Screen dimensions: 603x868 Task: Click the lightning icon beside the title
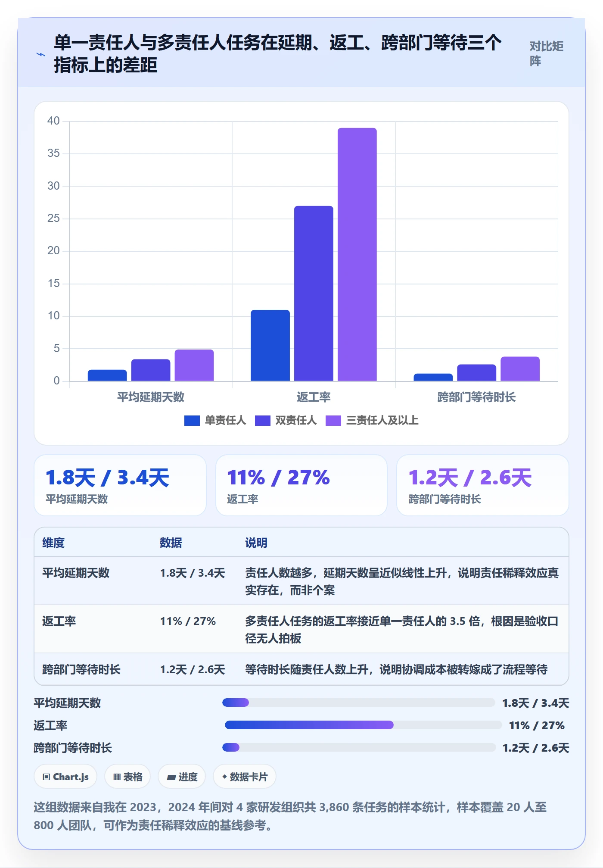tap(41, 54)
